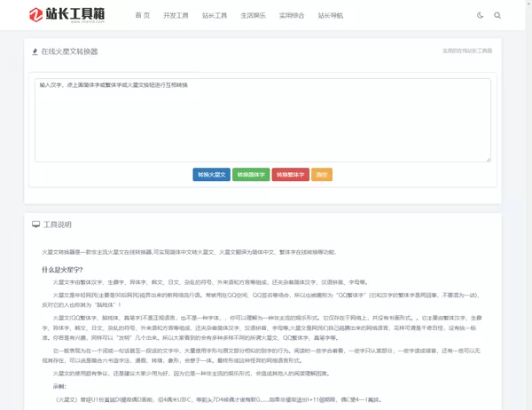Screen dimensions: 532x410
Task: Click the textarea resize handle corner
Action: coord(489,160)
